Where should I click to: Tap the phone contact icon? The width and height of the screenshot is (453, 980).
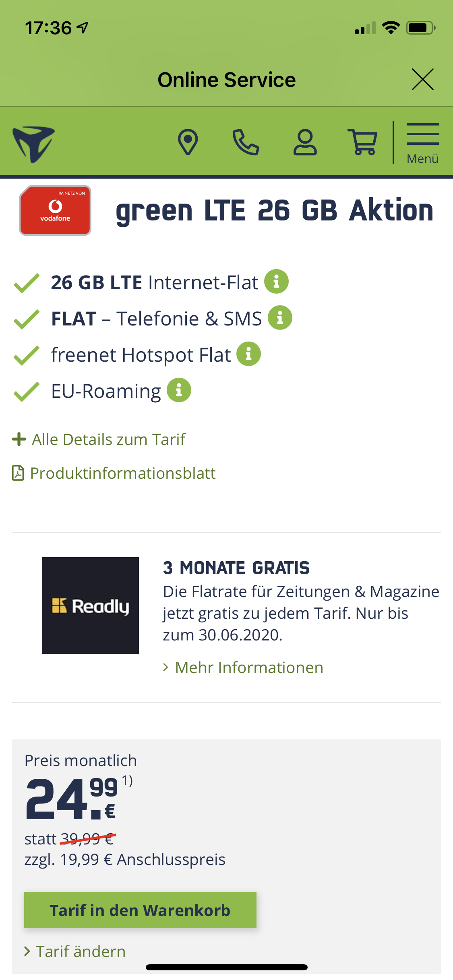tap(246, 142)
